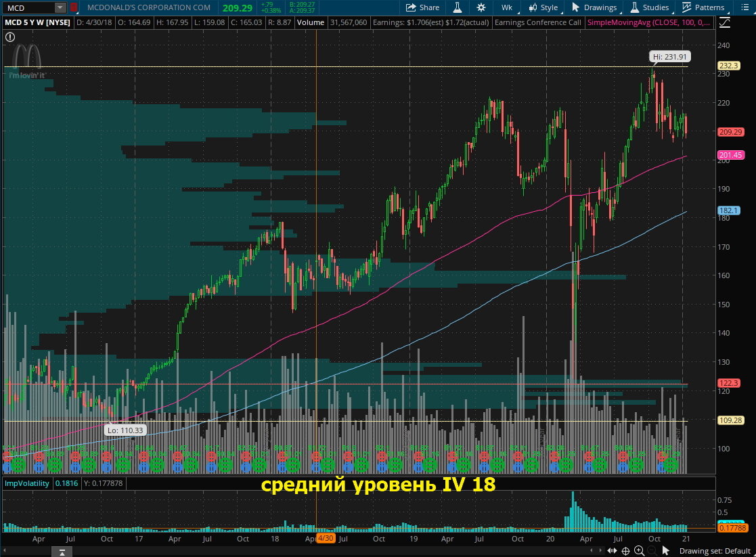
Task: Click the MCD 5 Y W [NYSE] chart title
Action: point(37,22)
